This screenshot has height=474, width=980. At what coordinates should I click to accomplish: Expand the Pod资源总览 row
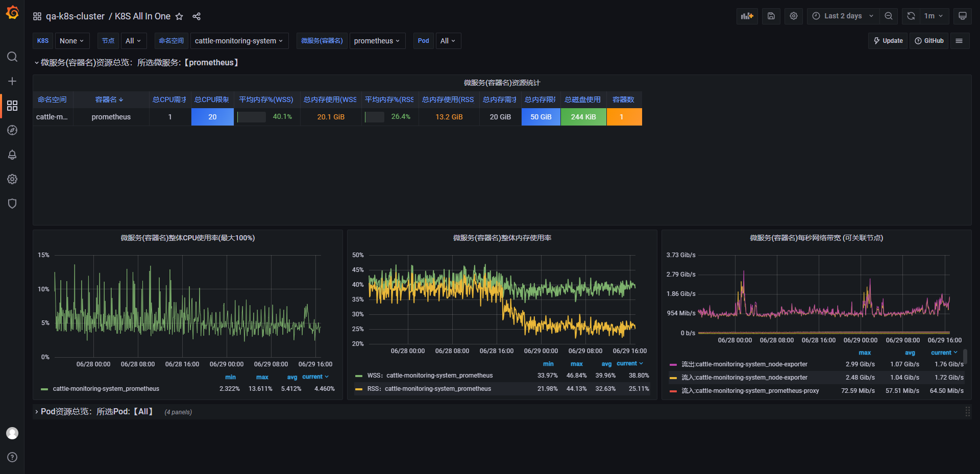(x=96, y=412)
